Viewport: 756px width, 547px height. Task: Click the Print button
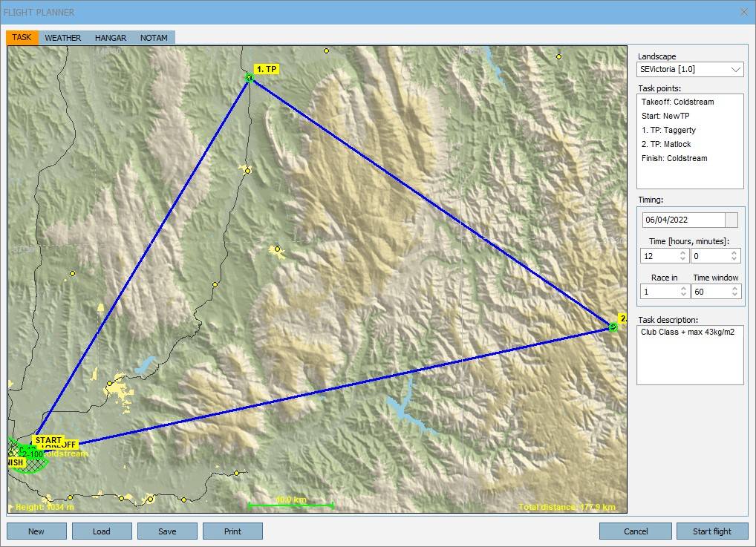(232, 531)
